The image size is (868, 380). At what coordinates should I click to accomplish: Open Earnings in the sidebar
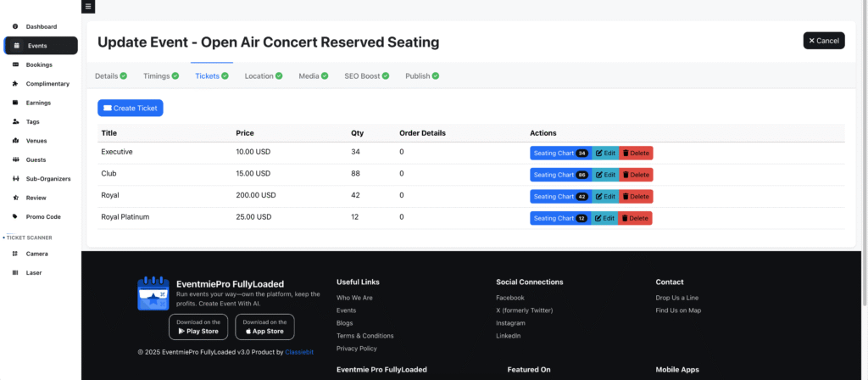[x=38, y=103]
